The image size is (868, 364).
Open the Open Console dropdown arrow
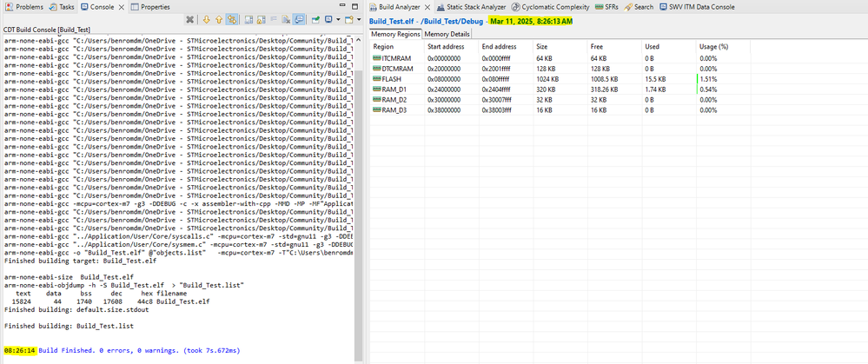pos(359,19)
